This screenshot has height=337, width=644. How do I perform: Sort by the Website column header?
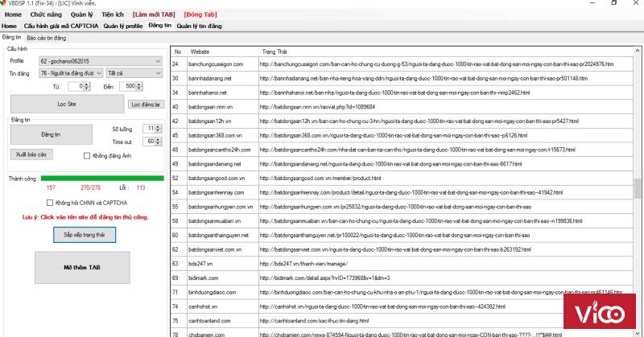(223, 51)
